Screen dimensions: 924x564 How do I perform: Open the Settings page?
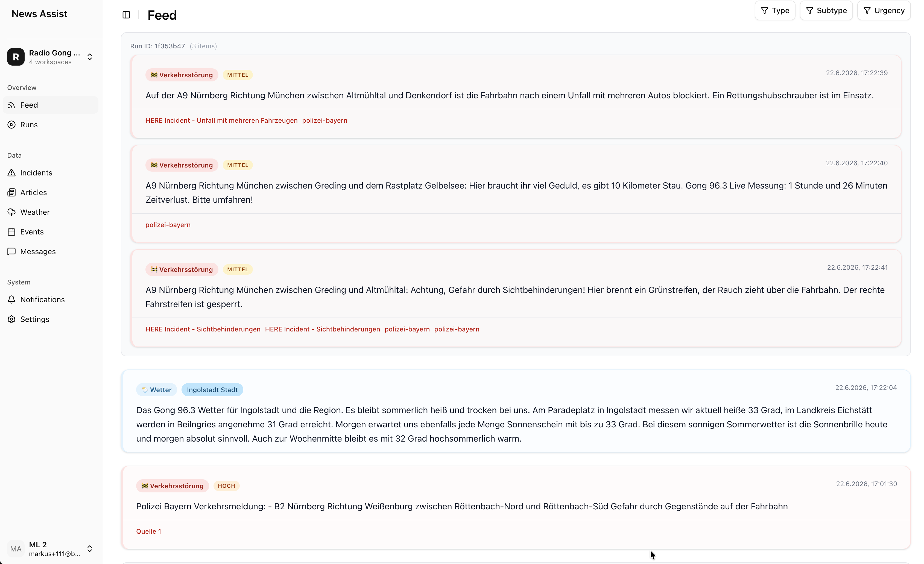(50, 319)
